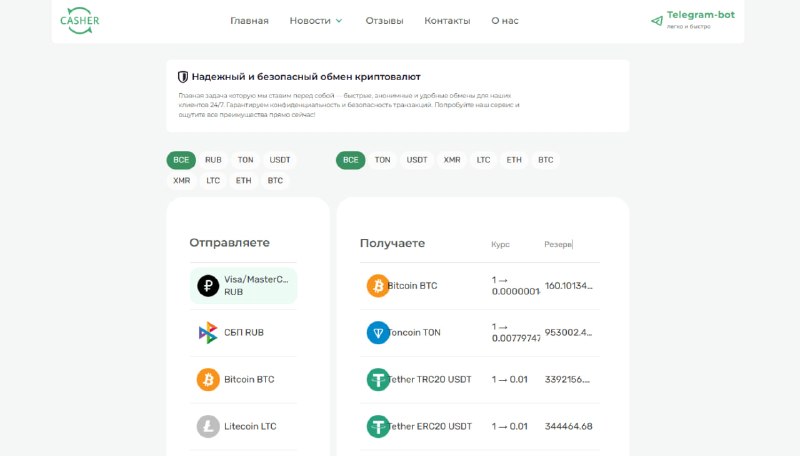Click the reserve value 160.10134 for Bitcoin

pyautogui.click(x=568, y=286)
